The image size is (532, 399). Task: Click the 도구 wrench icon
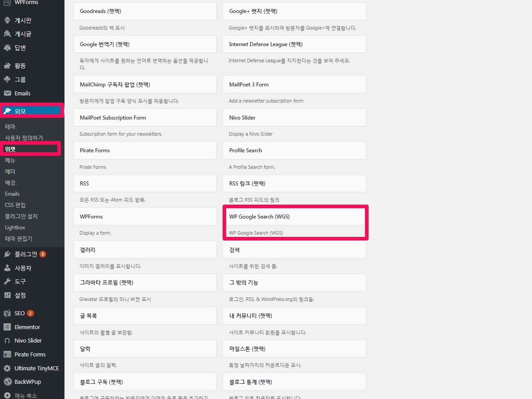point(7,282)
